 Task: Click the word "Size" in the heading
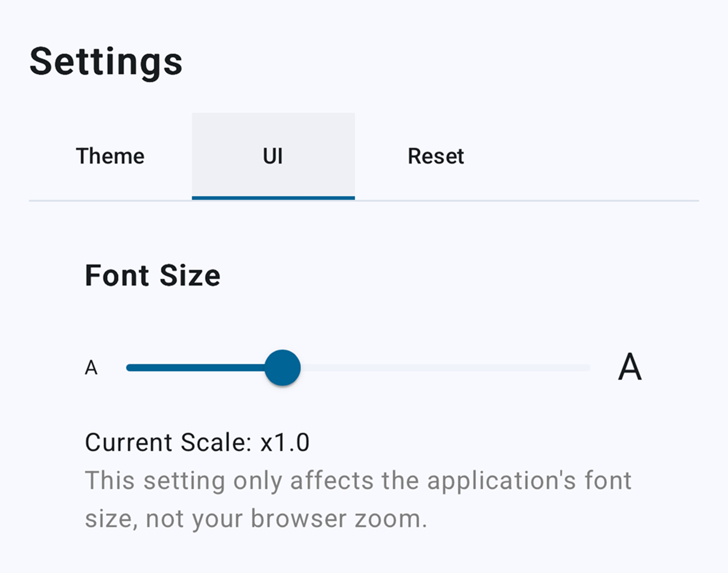pyautogui.click(x=190, y=275)
